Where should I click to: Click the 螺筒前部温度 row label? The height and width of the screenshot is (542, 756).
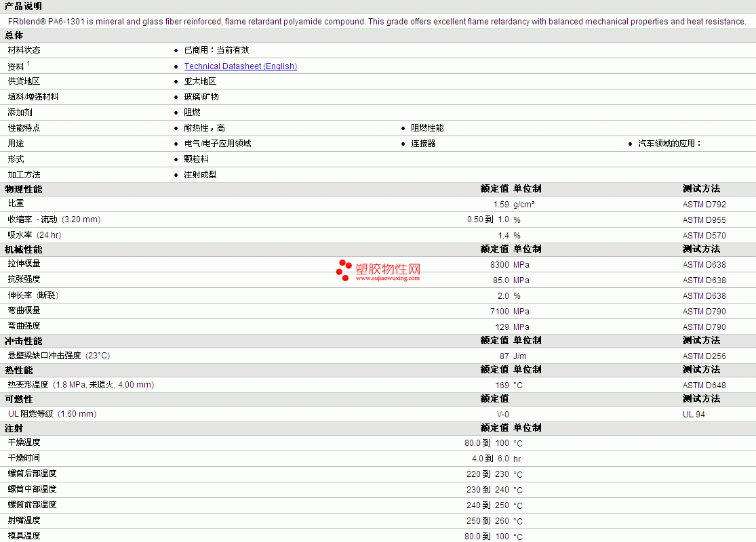pos(33,505)
